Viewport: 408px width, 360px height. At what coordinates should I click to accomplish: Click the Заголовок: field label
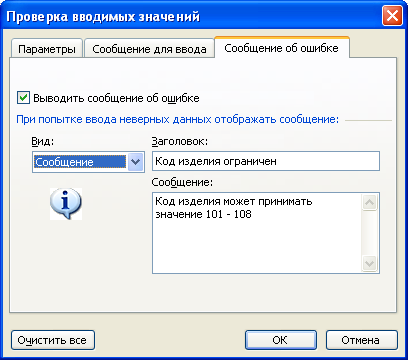(x=180, y=141)
